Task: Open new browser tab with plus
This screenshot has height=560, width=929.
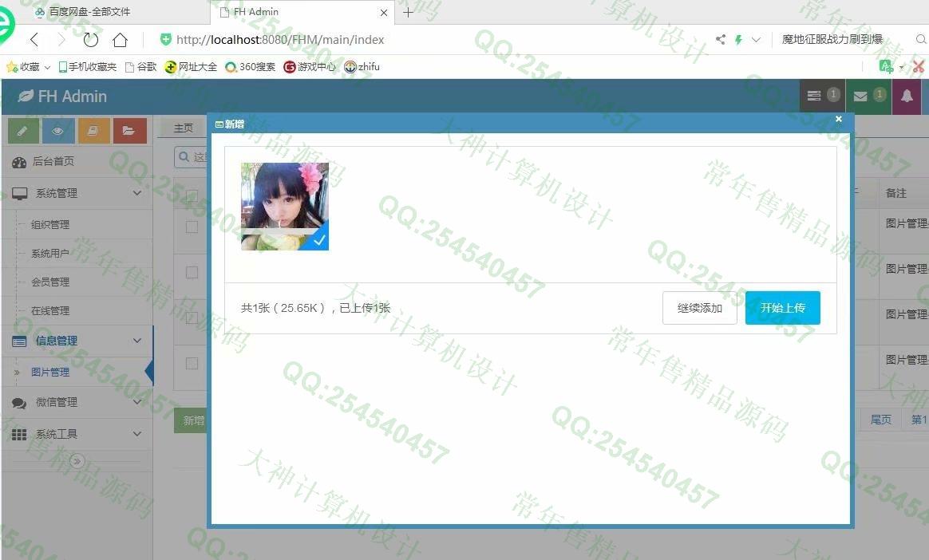Action: (408, 12)
